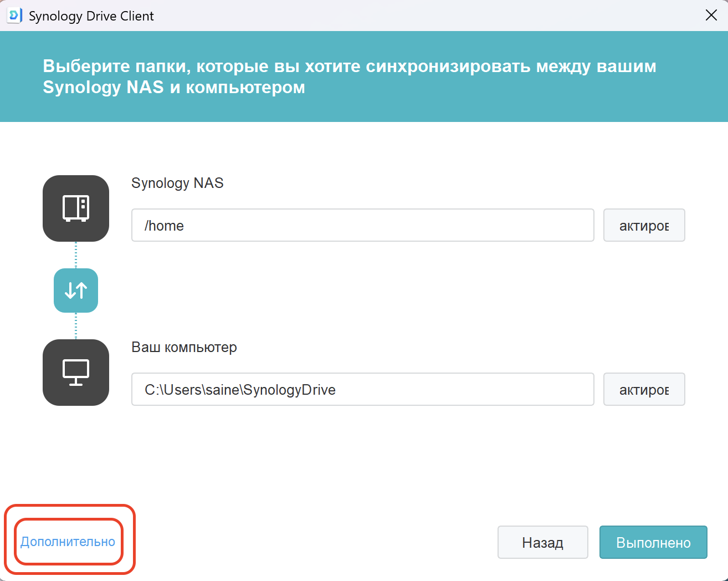Click dotted connector between NAS and sync icons
Screen dimensions: 728x581
tap(76, 255)
